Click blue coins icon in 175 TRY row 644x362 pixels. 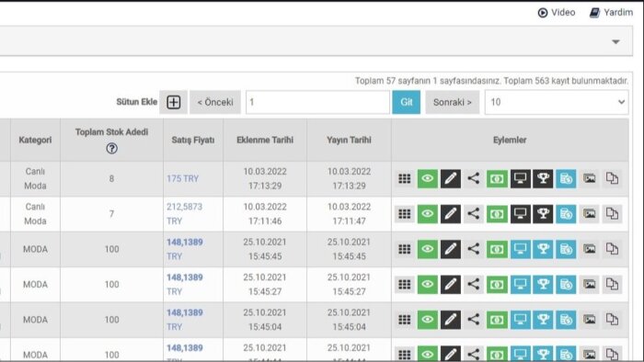coord(567,179)
